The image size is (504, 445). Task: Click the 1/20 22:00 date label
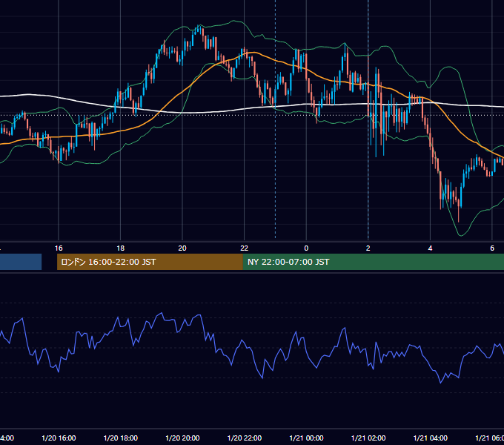(x=245, y=438)
